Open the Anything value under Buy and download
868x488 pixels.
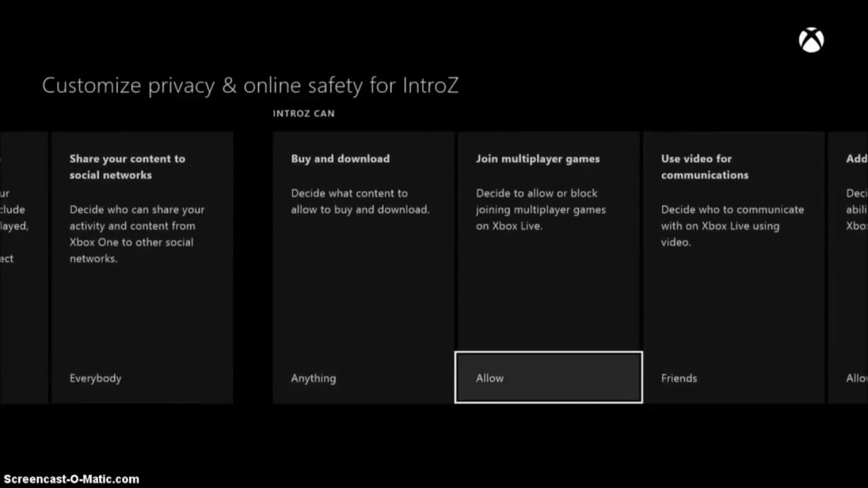(x=313, y=378)
